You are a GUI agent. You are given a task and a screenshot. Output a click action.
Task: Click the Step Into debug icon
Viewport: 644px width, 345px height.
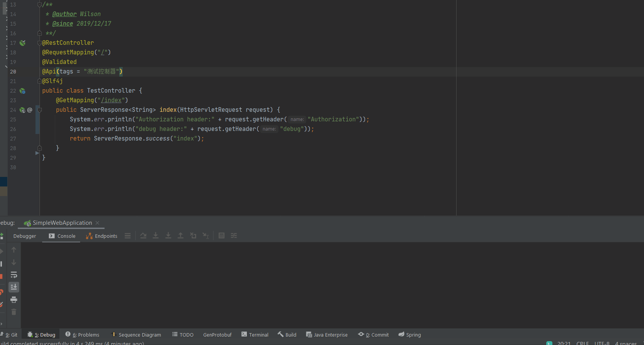(156, 235)
